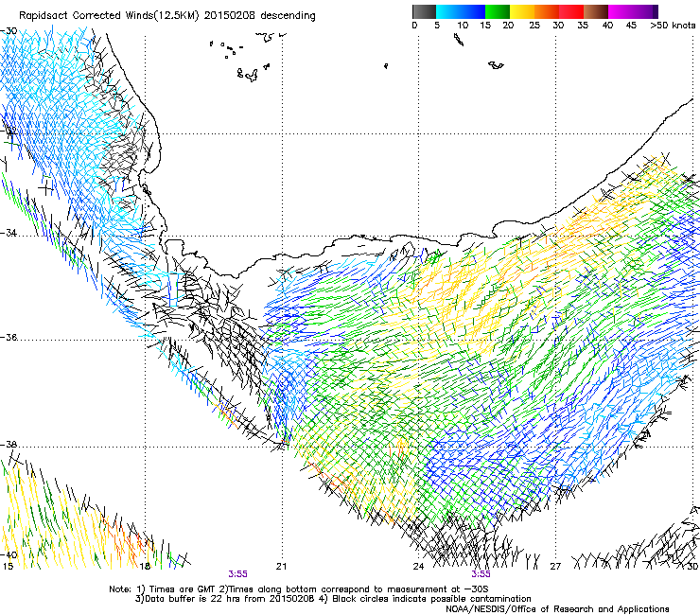Pick the green 15-20 knots legend swatch

point(498,11)
